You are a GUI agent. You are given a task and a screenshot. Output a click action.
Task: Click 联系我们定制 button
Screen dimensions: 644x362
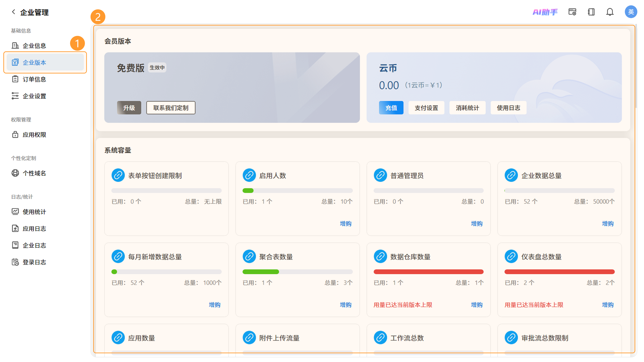tap(171, 108)
